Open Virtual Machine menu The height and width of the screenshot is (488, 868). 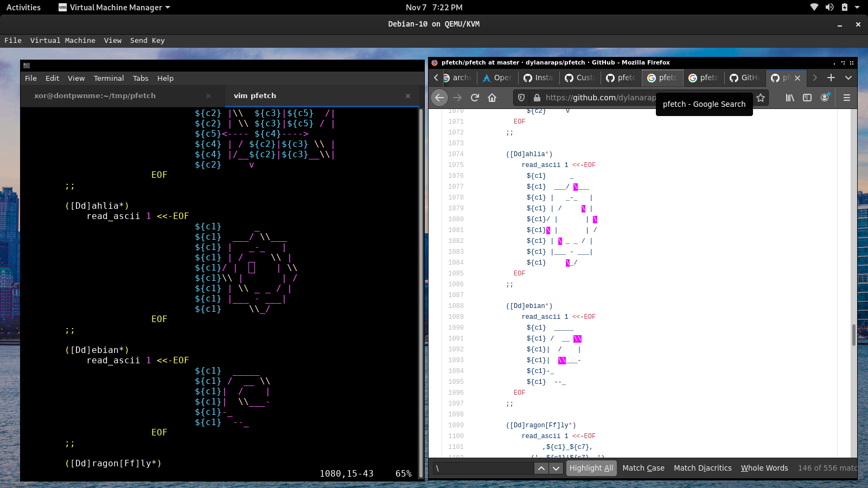(x=63, y=40)
